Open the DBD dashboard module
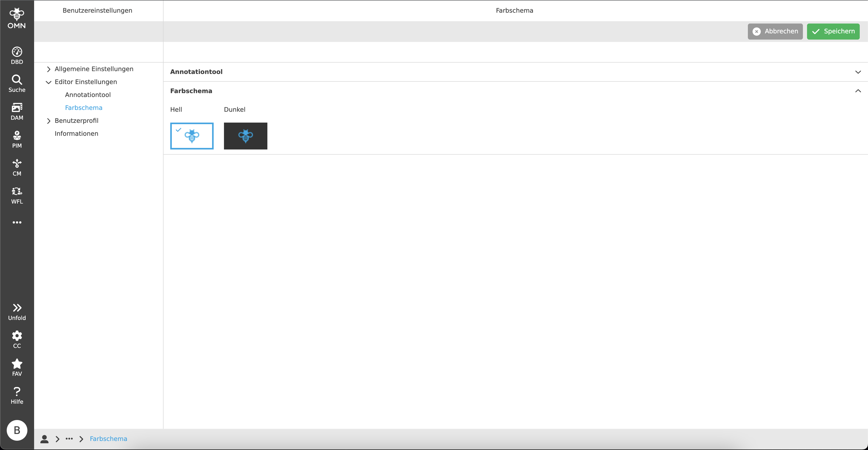Screen dimensions: 868x450 (x=17, y=55)
